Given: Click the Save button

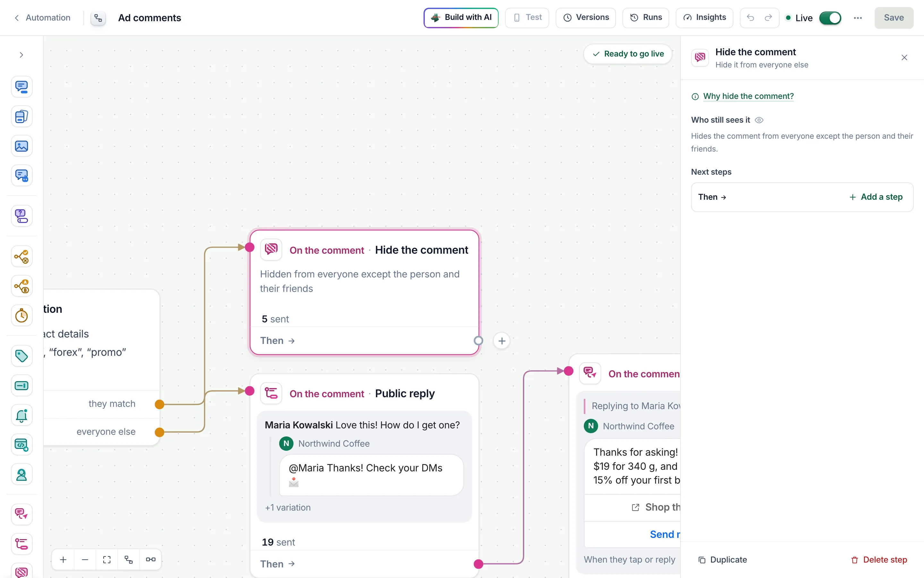Looking at the screenshot, I should pyautogui.click(x=894, y=18).
